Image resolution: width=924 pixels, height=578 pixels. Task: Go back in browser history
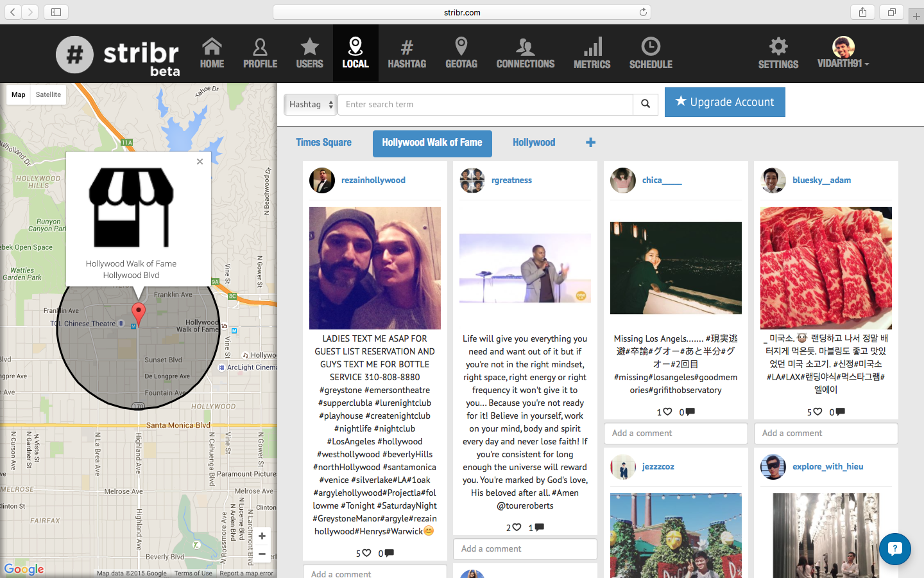[13, 12]
